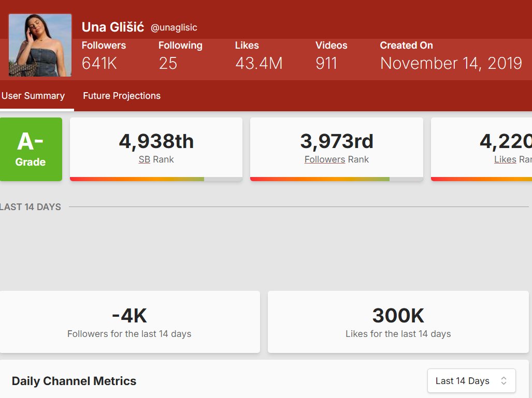Viewport: 532px width, 398px height.
Task: Click the -4K followers card
Action: pos(130,322)
